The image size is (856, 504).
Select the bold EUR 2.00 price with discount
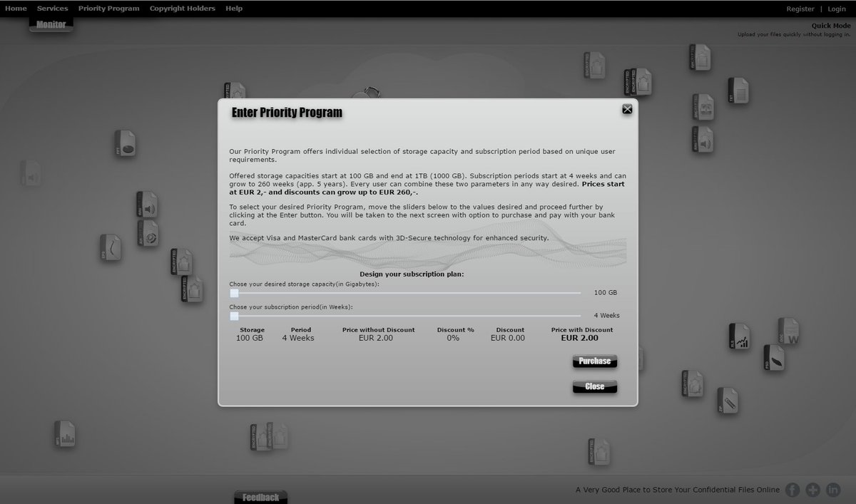click(x=580, y=338)
